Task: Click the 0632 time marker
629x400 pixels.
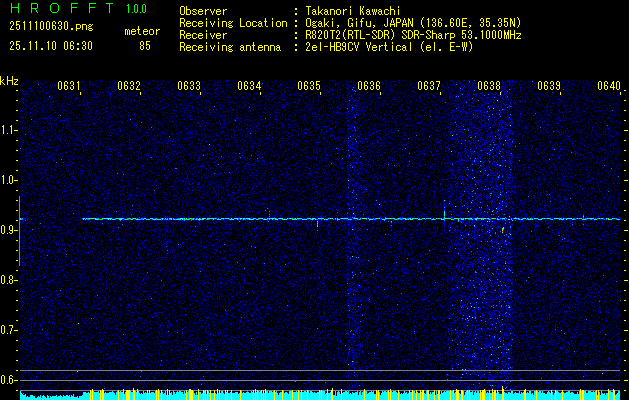Action: (129, 86)
